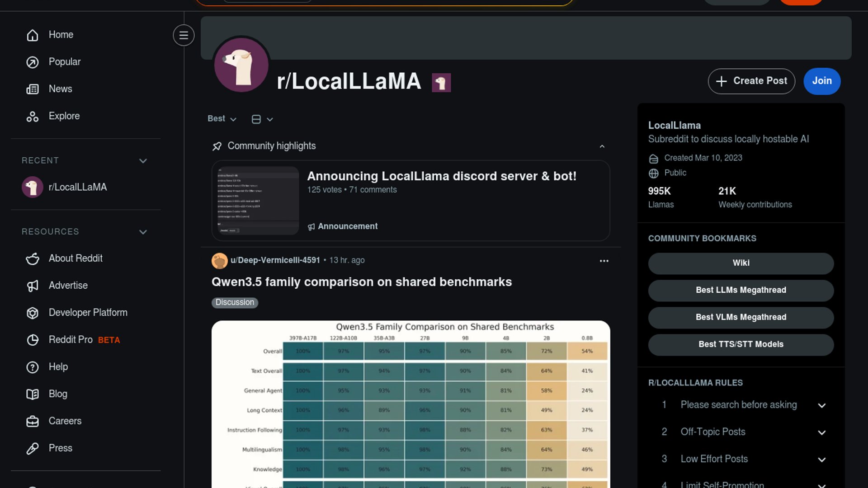The width and height of the screenshot is (868, 488).
Task: Open r/LocalLLaMA from recent list
Action: pyautogui.click(x=77, y=187)
